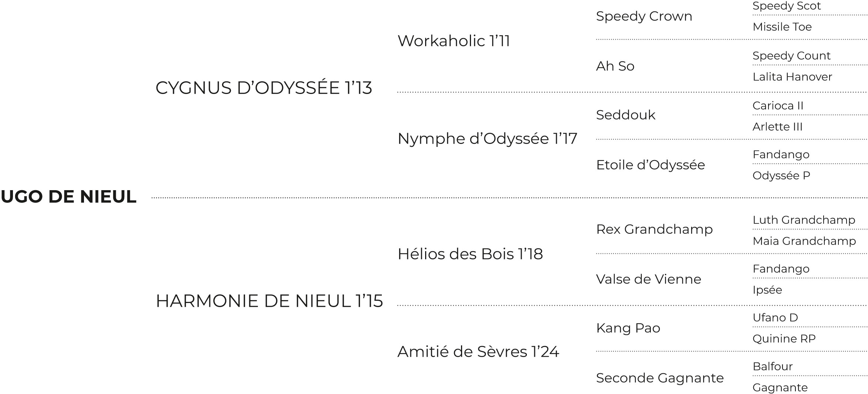Viewport: 868px width, 394px height.
Task: Click the UGO DE NIEUL root name
Action: [69, 196]
